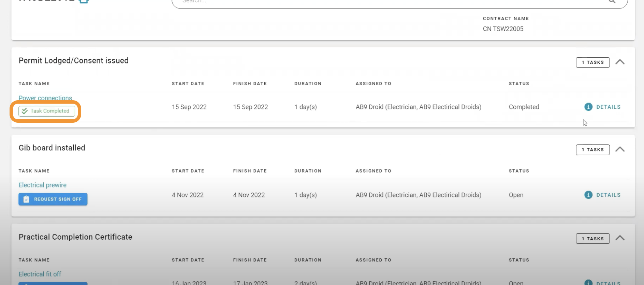
Task: Collapse the Practical Completion Certificate section
Action: click(620, 238)
